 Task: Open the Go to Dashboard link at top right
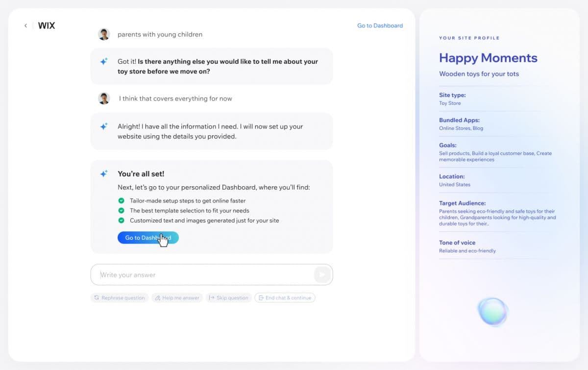coord(380,25)
